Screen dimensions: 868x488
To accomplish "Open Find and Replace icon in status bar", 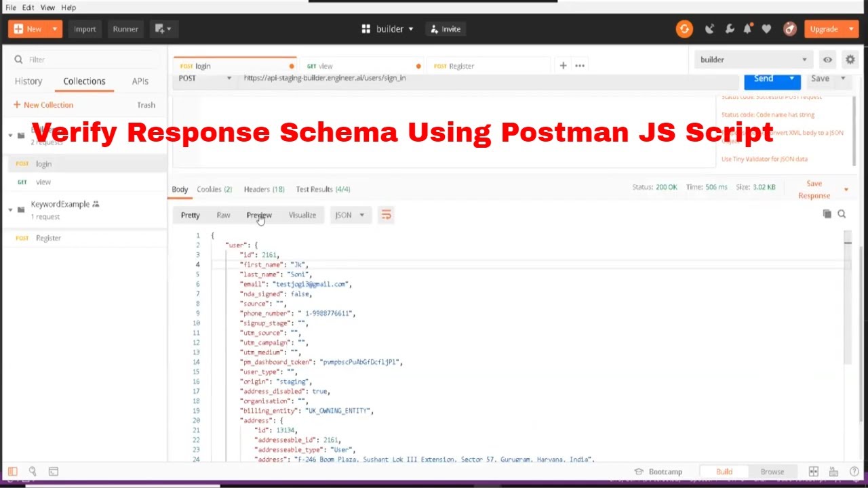I will (x=33, y=471).
